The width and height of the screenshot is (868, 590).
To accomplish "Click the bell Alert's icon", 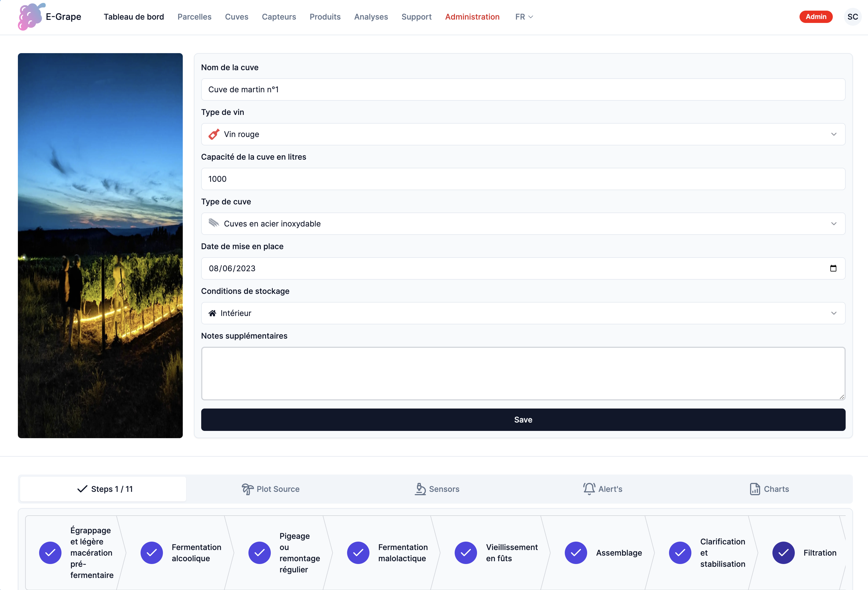I will click(589, 489).
